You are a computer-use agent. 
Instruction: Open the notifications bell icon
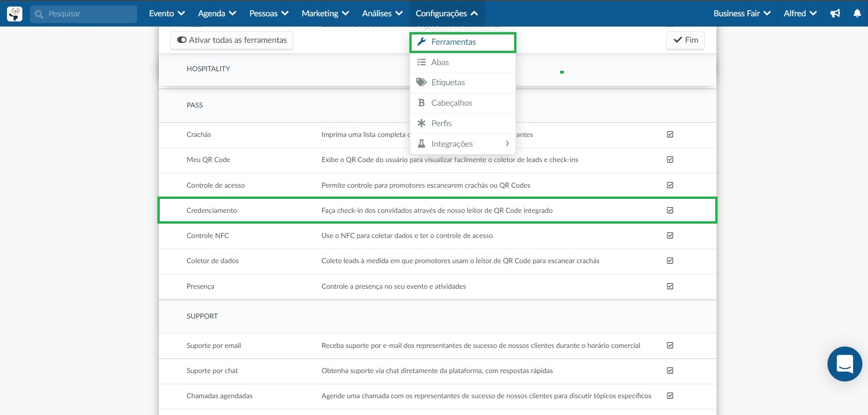pos(857,14)
